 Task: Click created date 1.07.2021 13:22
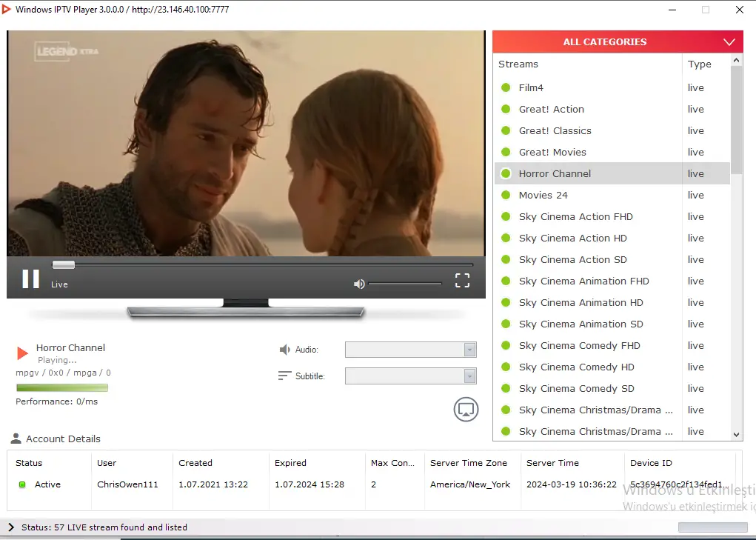coord(213,484)
